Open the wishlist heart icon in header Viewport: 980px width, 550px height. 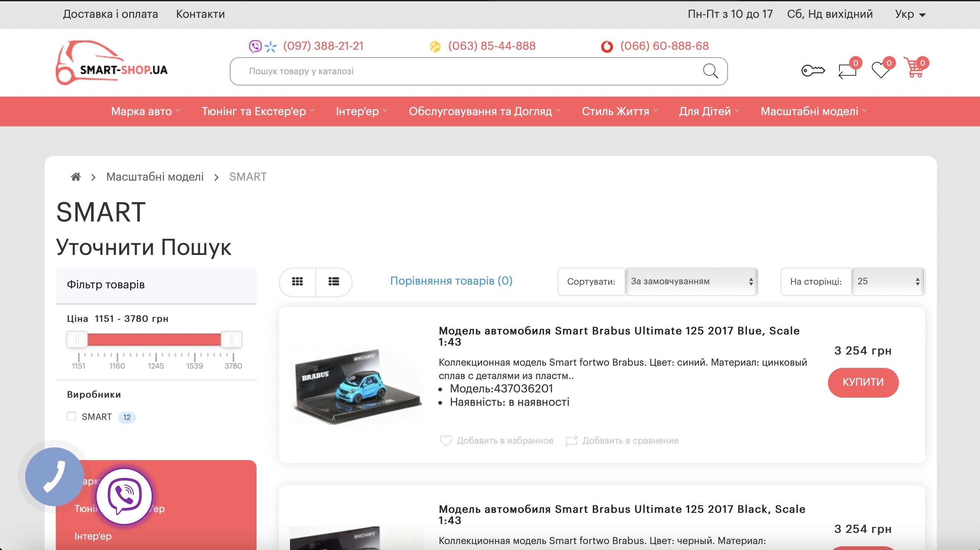point(880,70)
